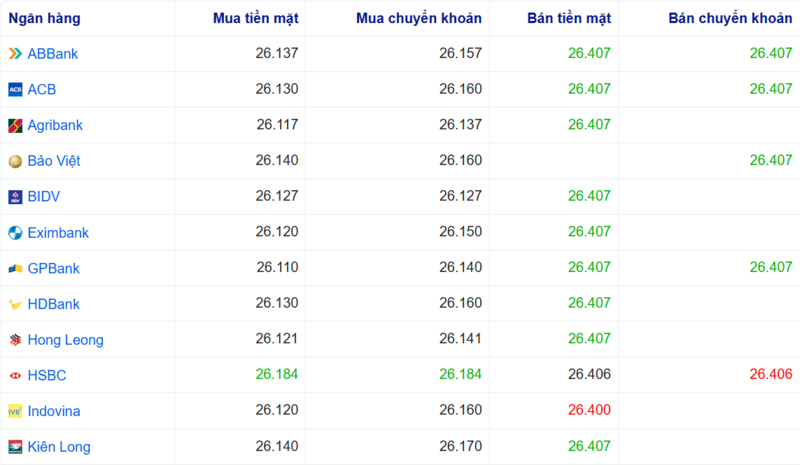Click the GPBank logo icon

point(15,268)
